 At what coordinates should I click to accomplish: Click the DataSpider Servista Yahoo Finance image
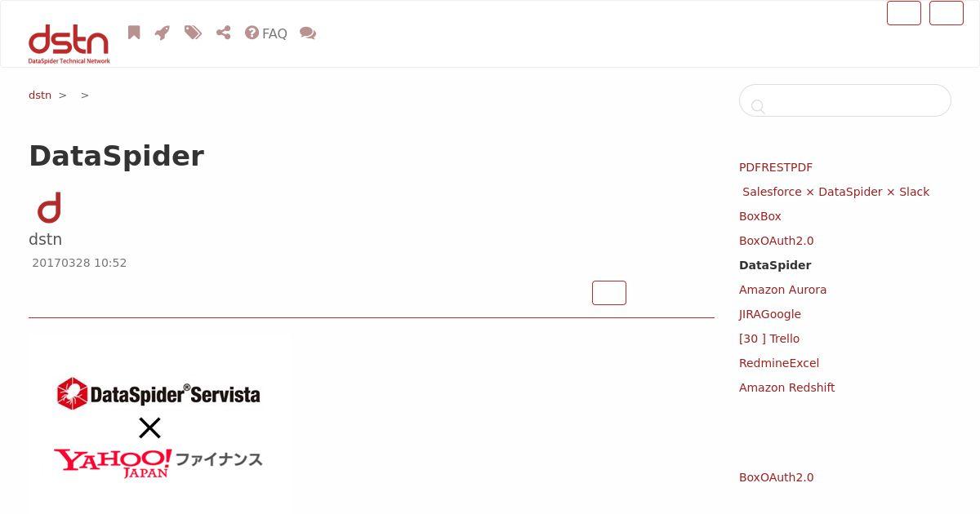(x=159, y=423)
